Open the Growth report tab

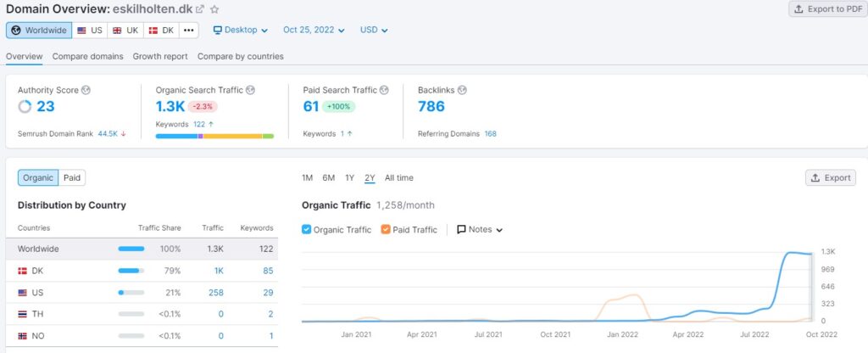coord(160,56)
